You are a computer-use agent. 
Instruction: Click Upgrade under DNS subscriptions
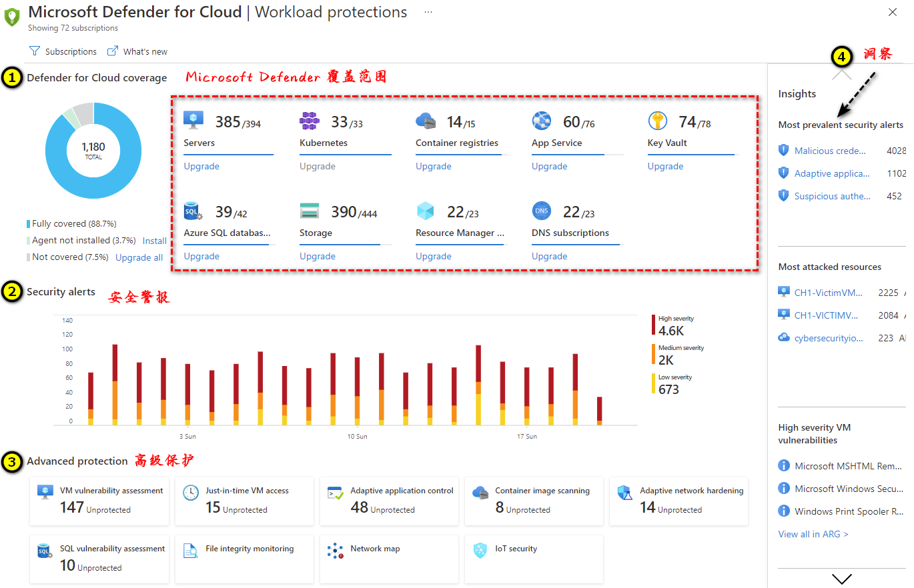tap(550, 256)
